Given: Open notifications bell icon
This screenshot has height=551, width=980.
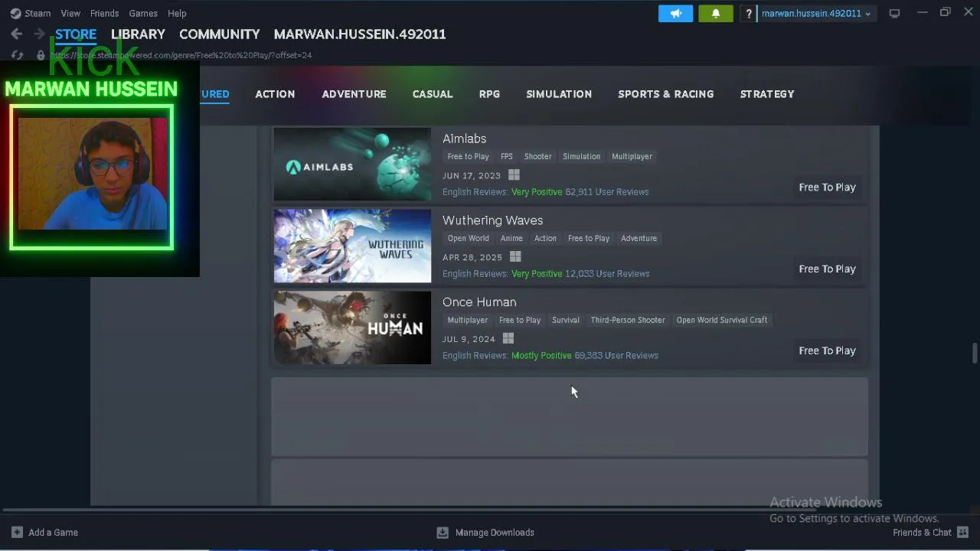Looking at the screenshot, I should click(x=716, y=13).
